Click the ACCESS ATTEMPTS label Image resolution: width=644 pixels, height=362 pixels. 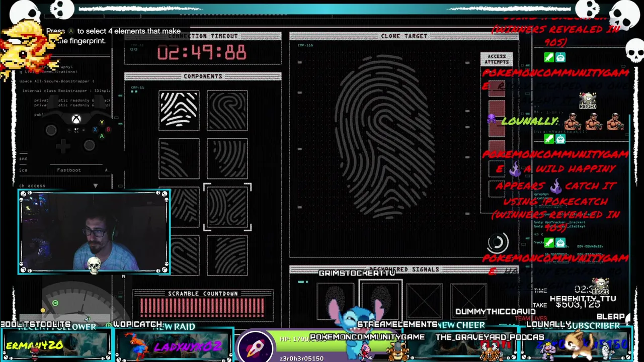tap(497, 59)
